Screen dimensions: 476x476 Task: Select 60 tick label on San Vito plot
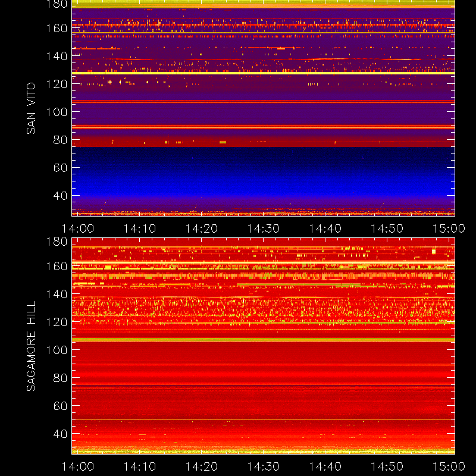[x=61, y=168]
